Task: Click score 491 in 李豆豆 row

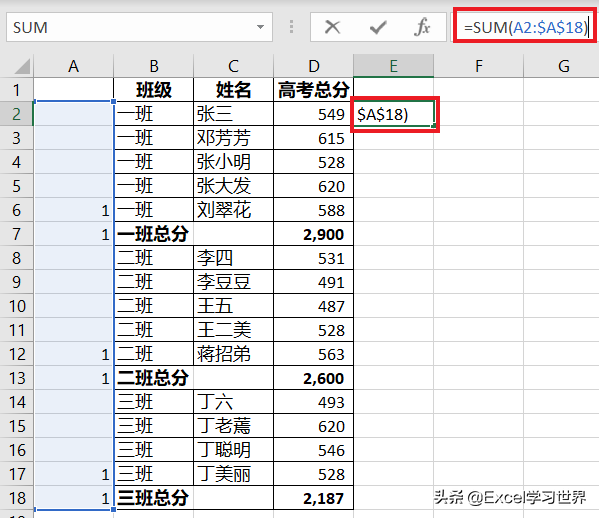Action: click(x=313, y=282)
